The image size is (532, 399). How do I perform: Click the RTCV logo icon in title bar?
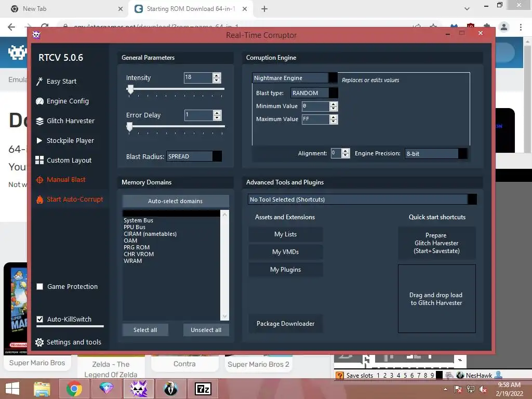(x=36, y=35)
